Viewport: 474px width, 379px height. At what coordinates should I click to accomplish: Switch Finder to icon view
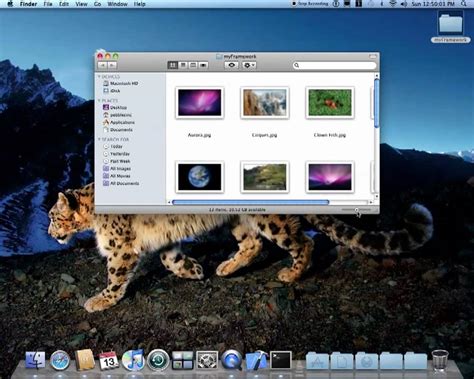[173, 65]
